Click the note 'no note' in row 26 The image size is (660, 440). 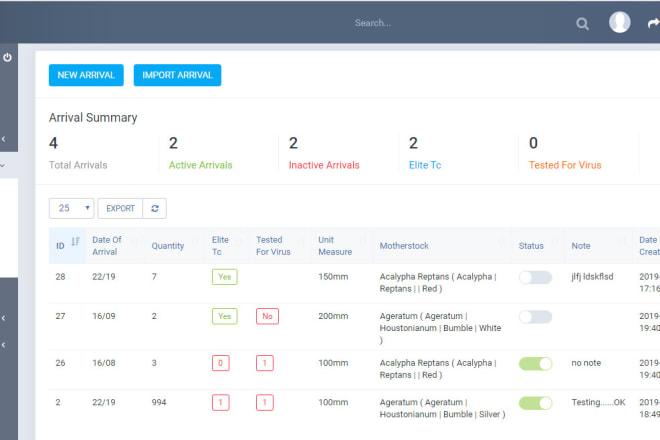[x=586, y=363]
